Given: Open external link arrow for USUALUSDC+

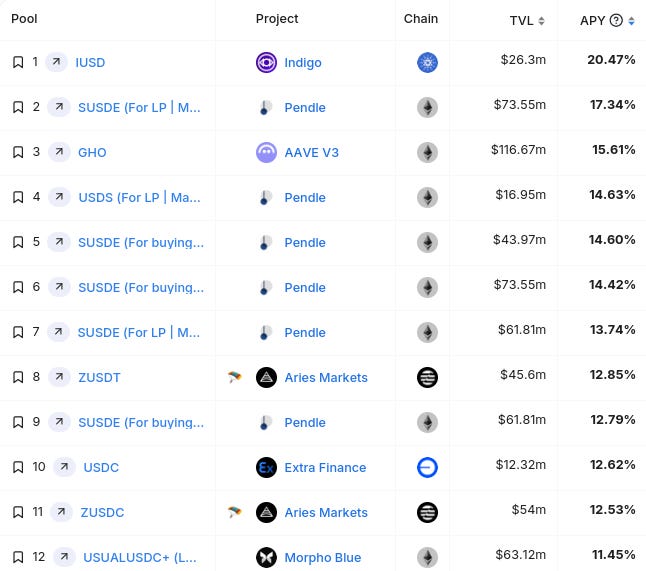Looking at the screenshot, I should click(x=64, y=557).
